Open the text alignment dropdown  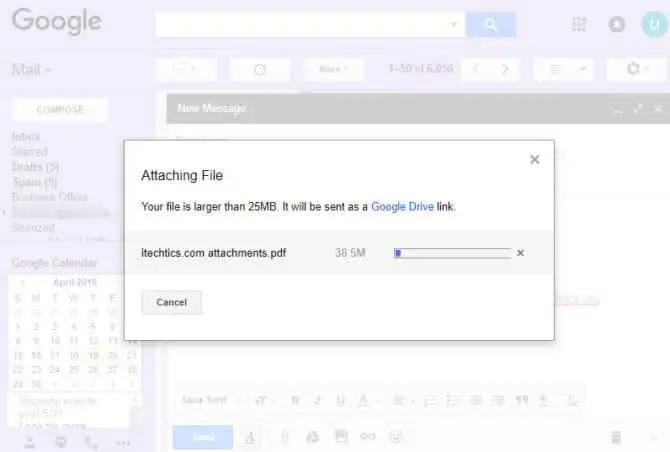pos(403,400)
